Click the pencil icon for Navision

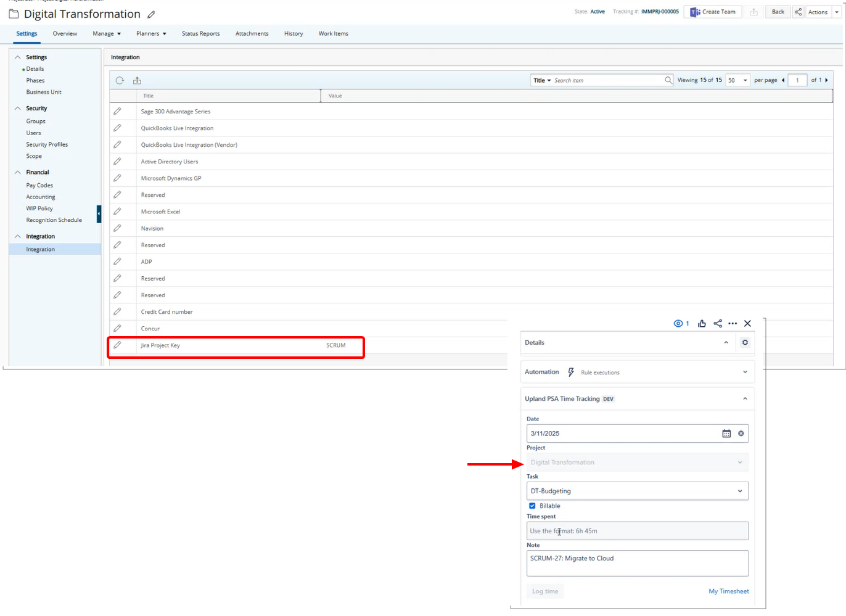click(x=117, y=228)
